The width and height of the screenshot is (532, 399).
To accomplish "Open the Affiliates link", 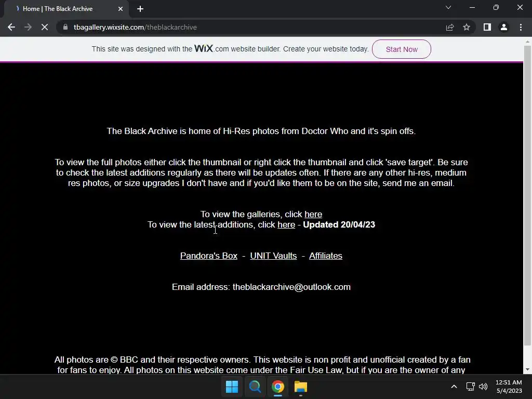I will click(326, 256).
